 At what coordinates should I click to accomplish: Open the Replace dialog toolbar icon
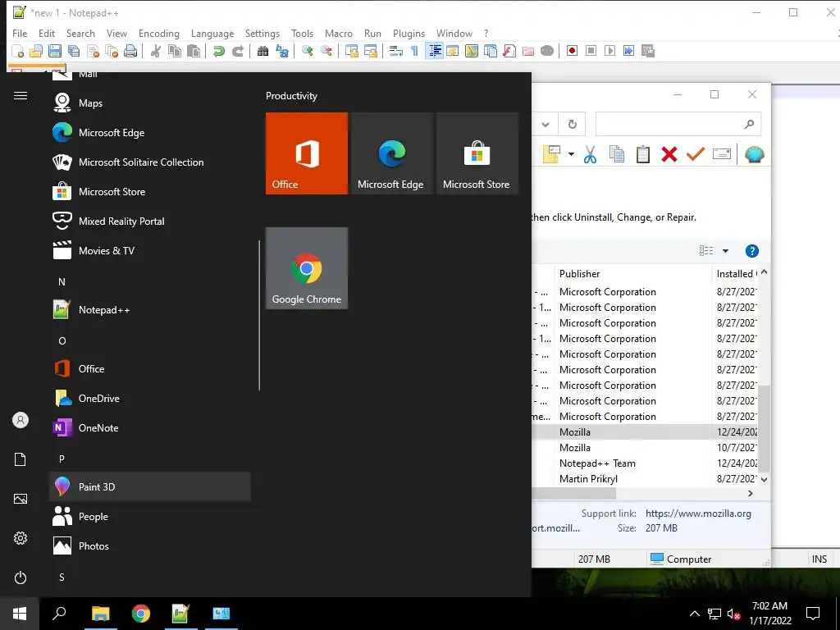point(282,51)
